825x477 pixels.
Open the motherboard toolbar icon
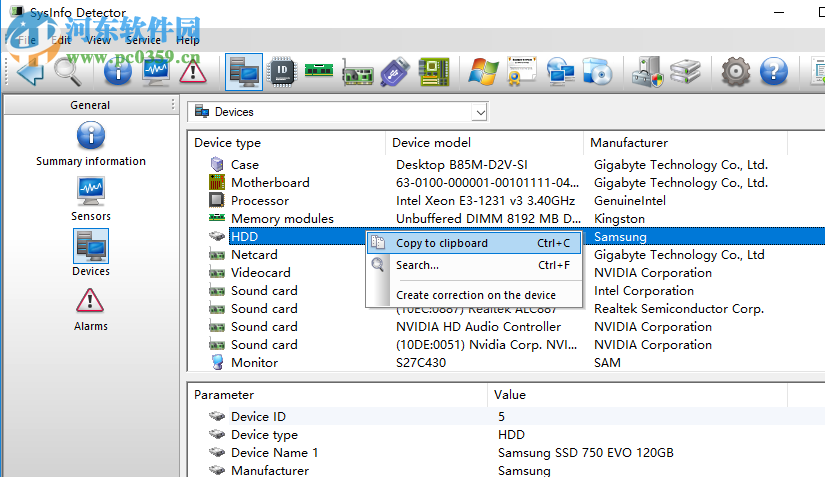point(434,72)
